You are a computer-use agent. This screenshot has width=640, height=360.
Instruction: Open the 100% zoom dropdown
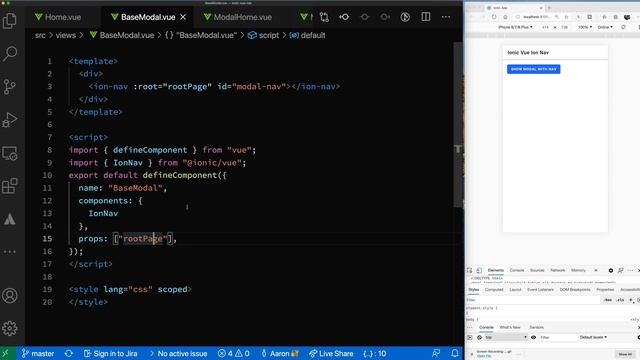coord(585,27)
